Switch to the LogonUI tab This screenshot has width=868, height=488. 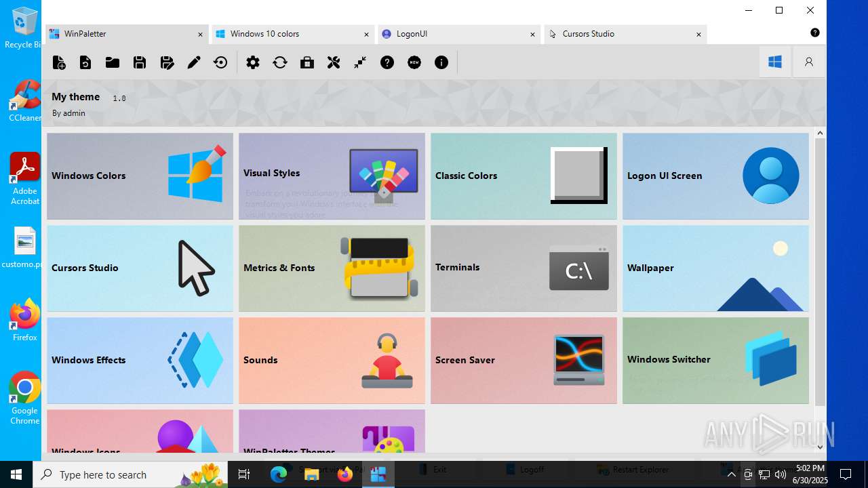coord(459,34)
